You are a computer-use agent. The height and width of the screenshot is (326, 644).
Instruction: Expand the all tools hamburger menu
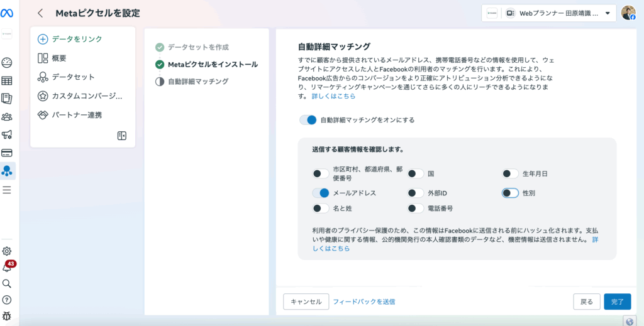(7, 190)
